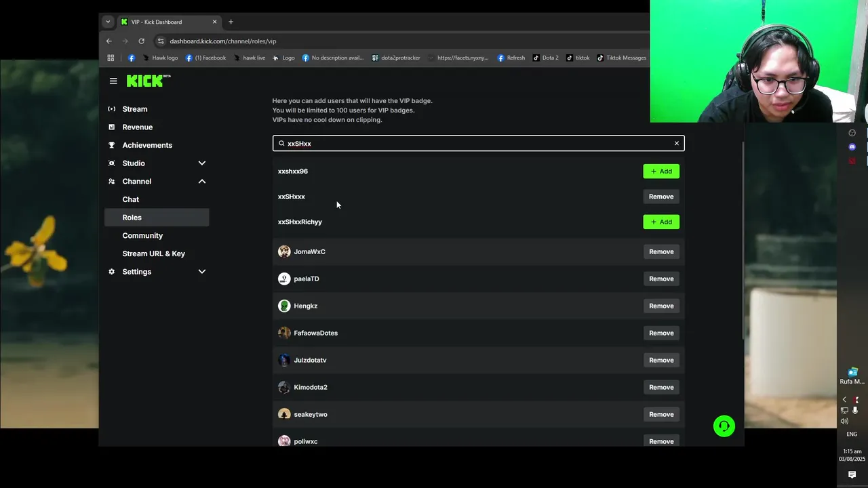Open the dota2protracker bookmark
This screenshot has height=488, width=868.
pos(396,58)
